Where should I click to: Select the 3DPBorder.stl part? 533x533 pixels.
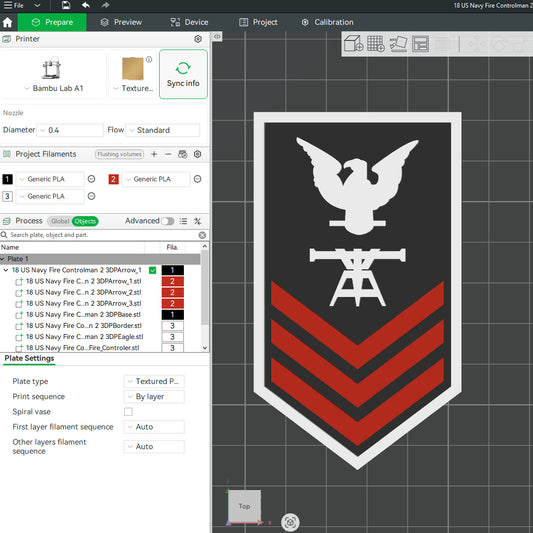(84, 326)
